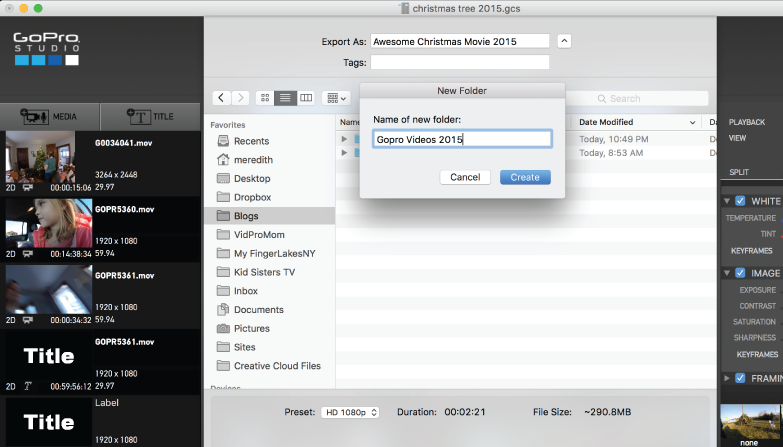Open the Title tab
This screenshot has height=447, width=783.
click(x=150, y=116)
